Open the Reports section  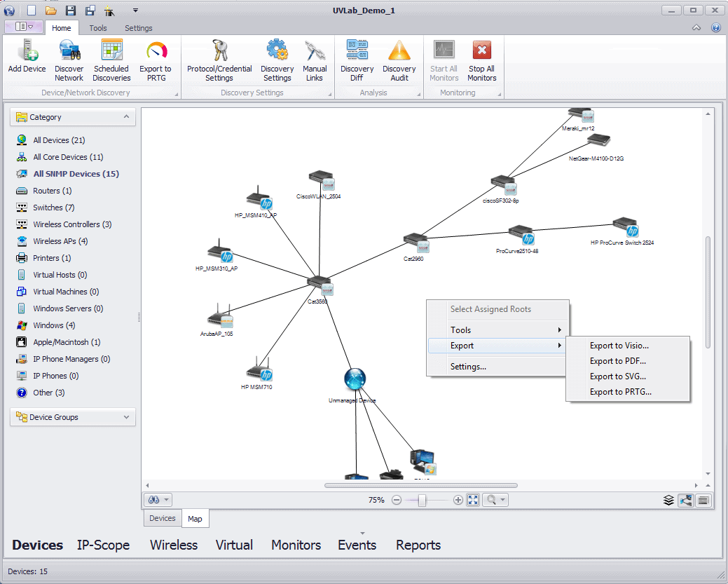tap(418, 545)
